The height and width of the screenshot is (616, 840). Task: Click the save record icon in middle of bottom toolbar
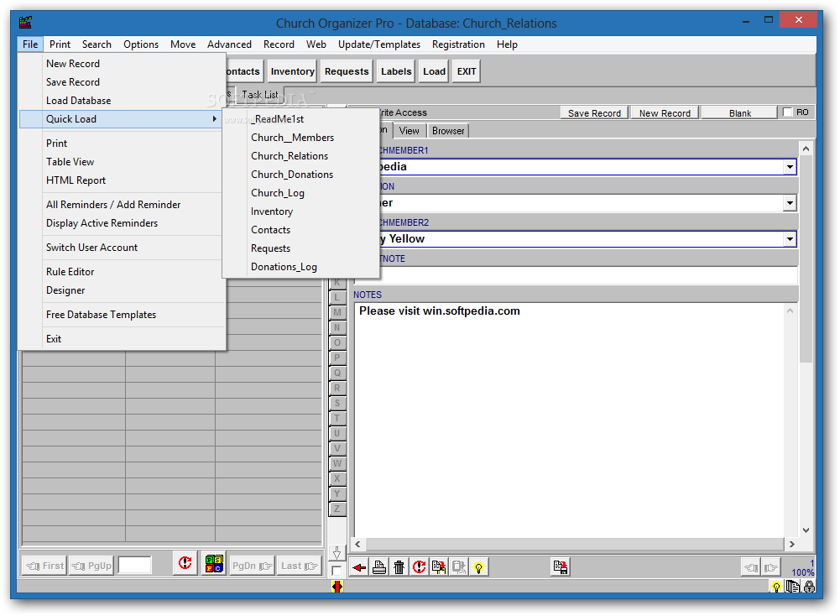tap(561, 567)
